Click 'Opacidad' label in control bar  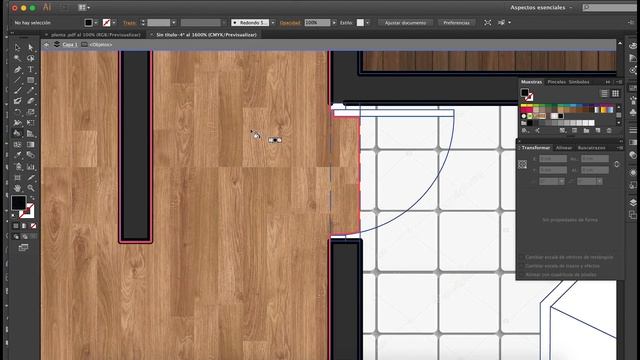(x=290, y=23)
